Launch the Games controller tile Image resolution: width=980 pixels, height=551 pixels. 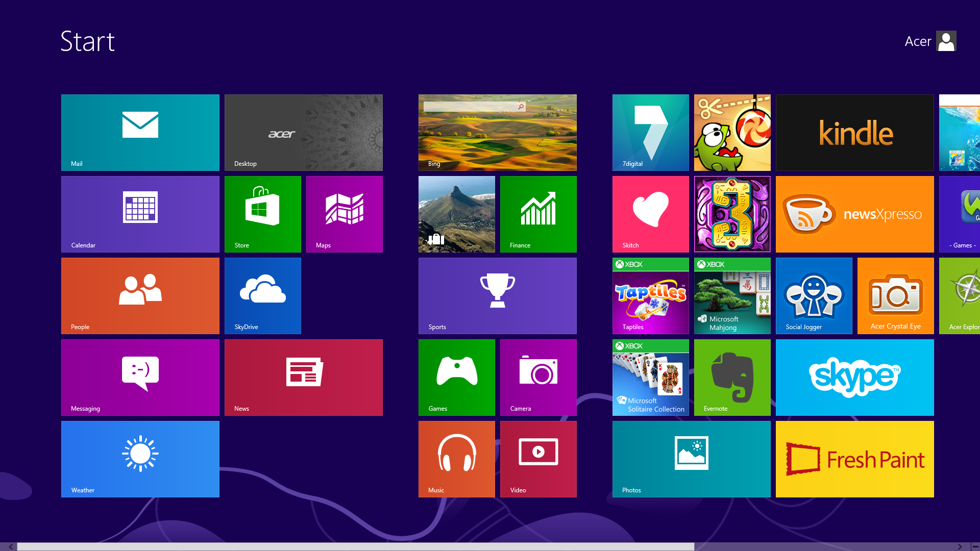coord(457,378)
